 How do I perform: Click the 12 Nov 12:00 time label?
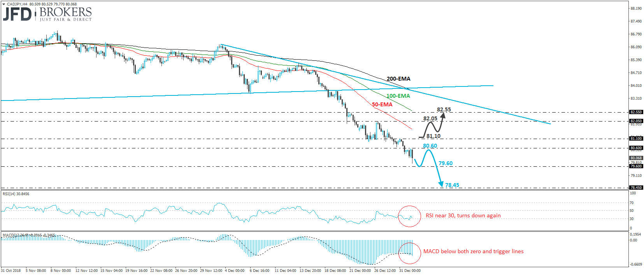click(86, 270)
